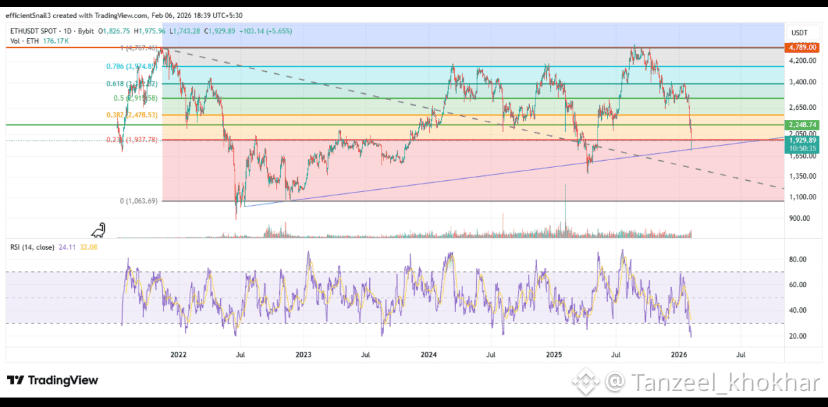This screenshot has height=407, width=828.
Task: Click the 2026 label on time axis
Action: (679, 354)
